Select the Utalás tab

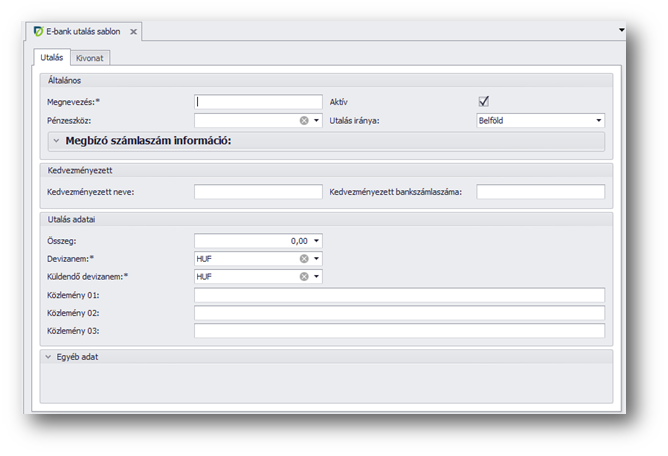(52, 58)
